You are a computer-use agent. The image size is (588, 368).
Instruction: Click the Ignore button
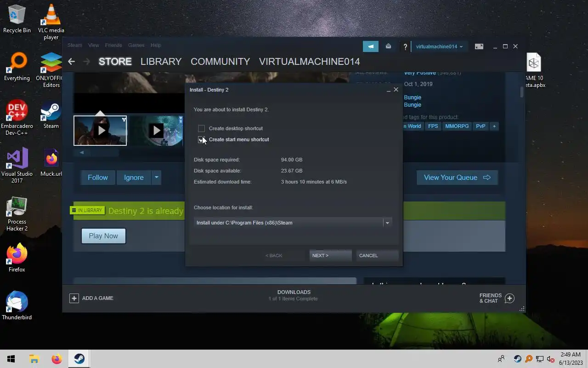point(134,178)
